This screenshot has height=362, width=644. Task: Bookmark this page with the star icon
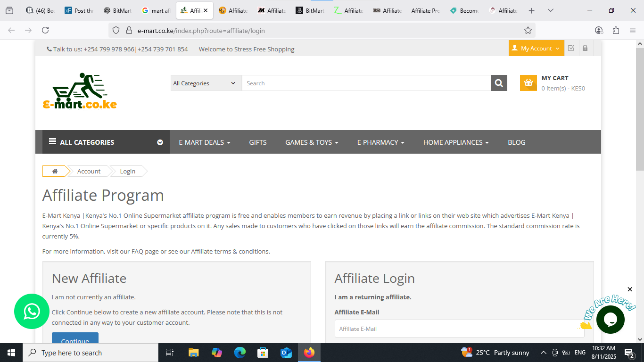click(x=528, y=31)
